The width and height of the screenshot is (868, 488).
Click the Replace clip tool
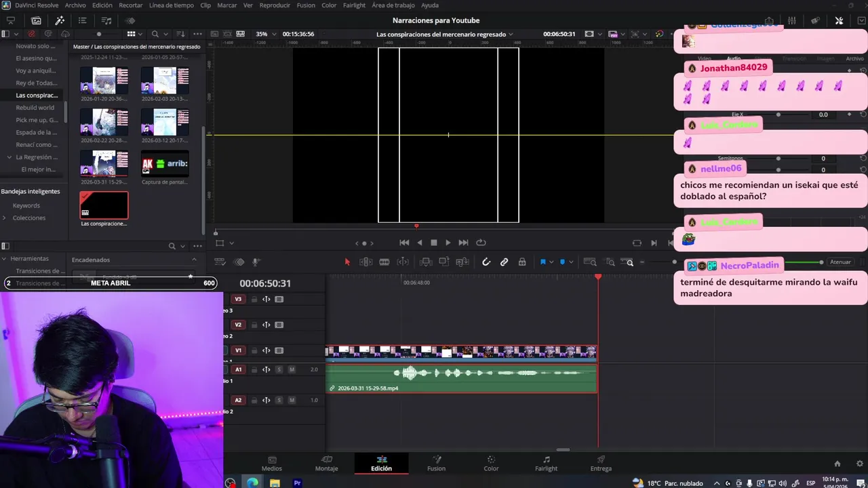tap(462, 262)
